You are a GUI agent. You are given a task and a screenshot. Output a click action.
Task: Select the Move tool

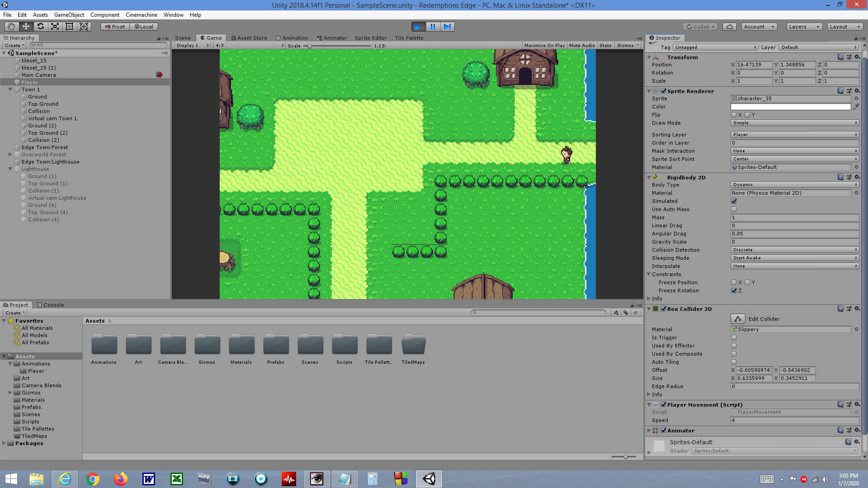point(25,27)
